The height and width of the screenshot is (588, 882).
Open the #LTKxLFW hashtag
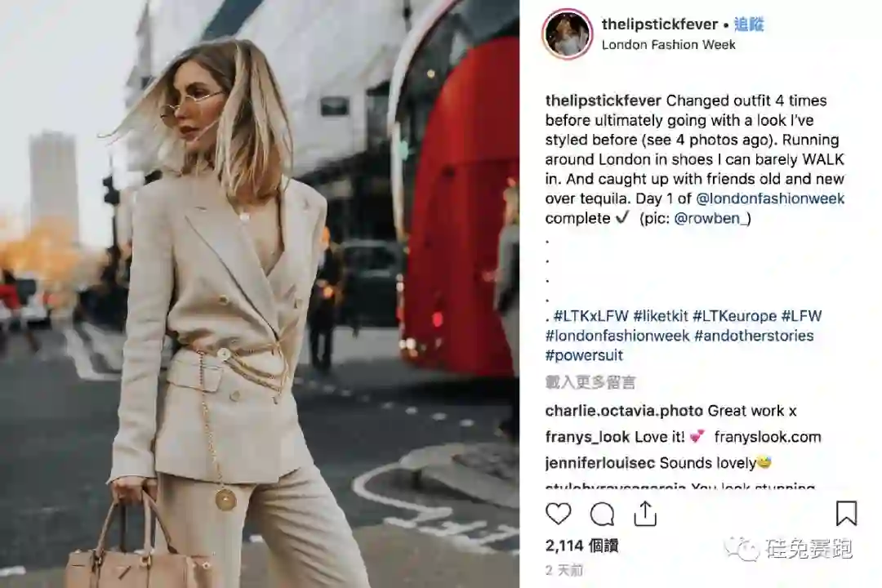tap(590, 316)
